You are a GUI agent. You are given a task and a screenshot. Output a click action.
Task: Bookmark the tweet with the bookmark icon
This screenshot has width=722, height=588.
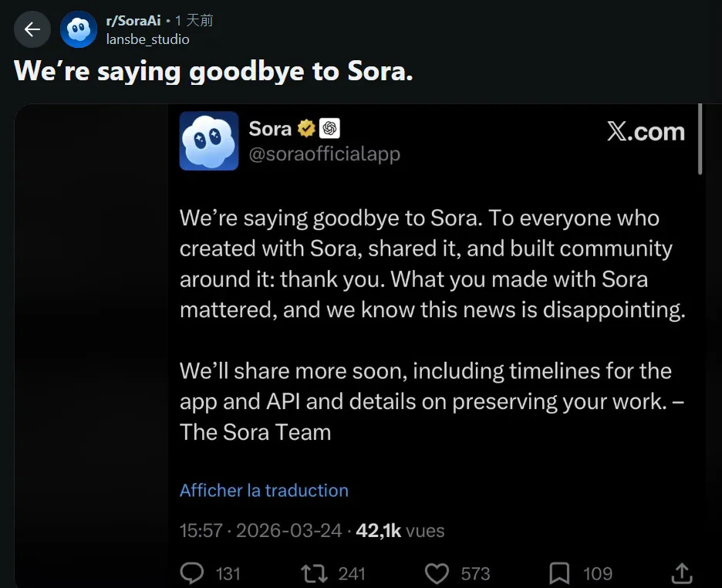point(559,573)
